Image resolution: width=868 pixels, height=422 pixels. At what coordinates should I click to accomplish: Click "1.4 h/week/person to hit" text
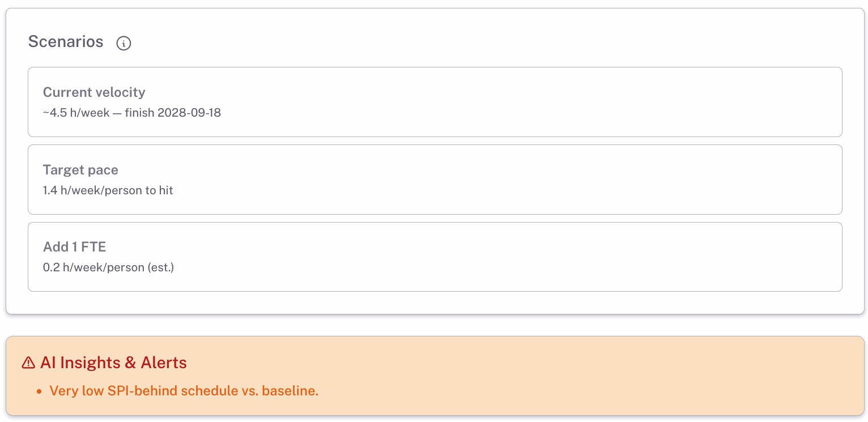108,190
